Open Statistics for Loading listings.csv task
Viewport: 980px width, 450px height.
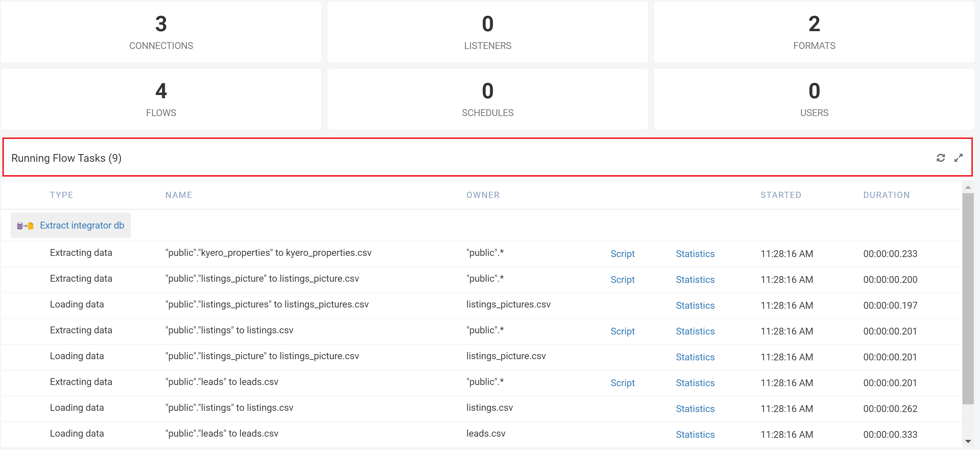point(695,409)
